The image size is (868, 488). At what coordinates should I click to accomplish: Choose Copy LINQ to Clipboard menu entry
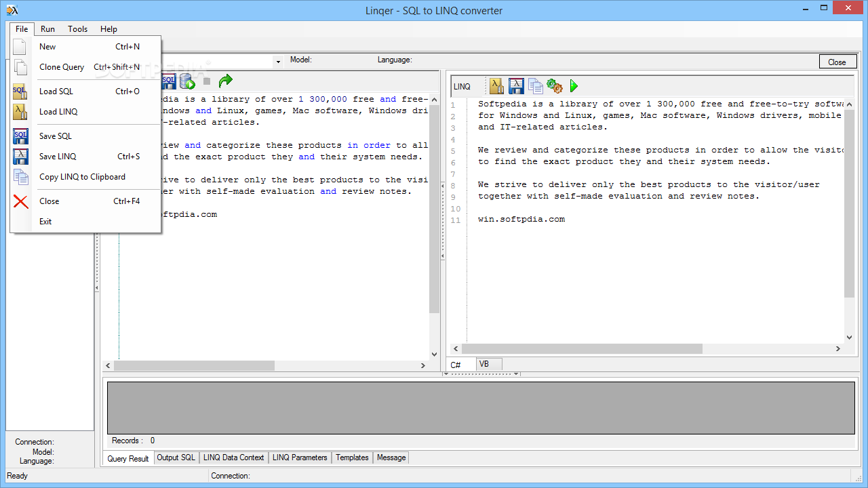coord(86,177)
